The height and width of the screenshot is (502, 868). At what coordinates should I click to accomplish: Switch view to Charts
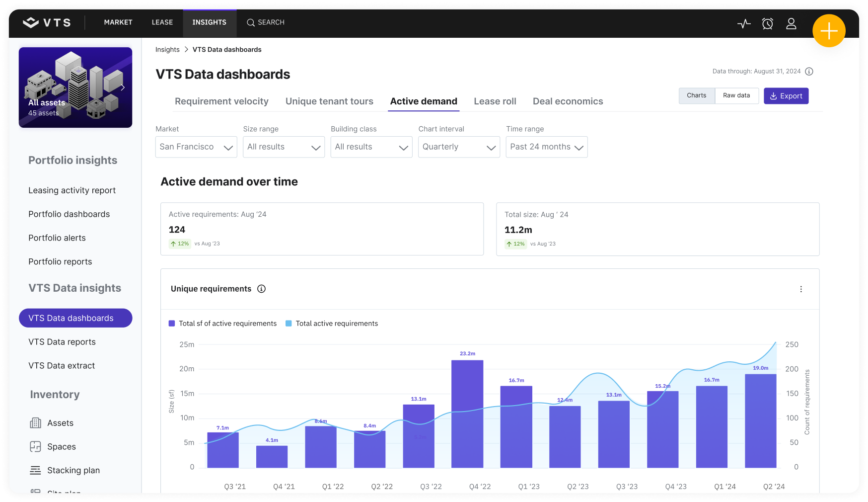tap(696, 95)
